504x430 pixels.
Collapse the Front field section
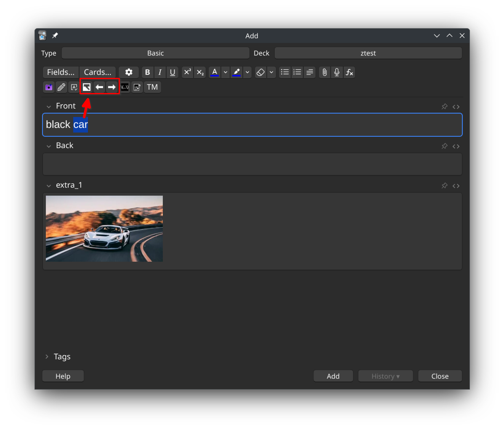[49, 106]
